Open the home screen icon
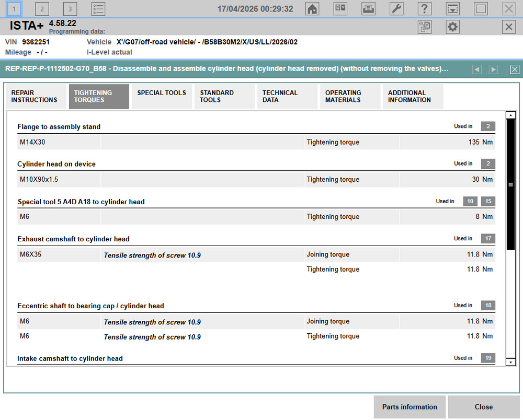This screenshot has height=420, width=523. coord(312,8)
